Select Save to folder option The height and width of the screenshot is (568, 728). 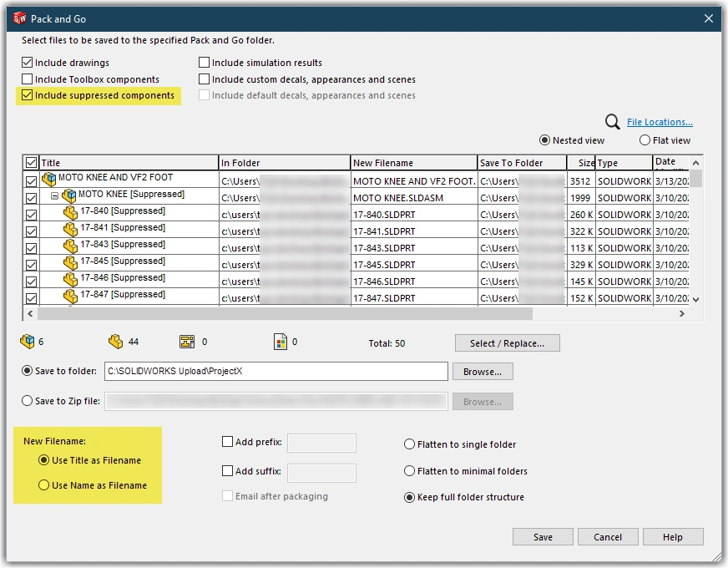[28, 371]
